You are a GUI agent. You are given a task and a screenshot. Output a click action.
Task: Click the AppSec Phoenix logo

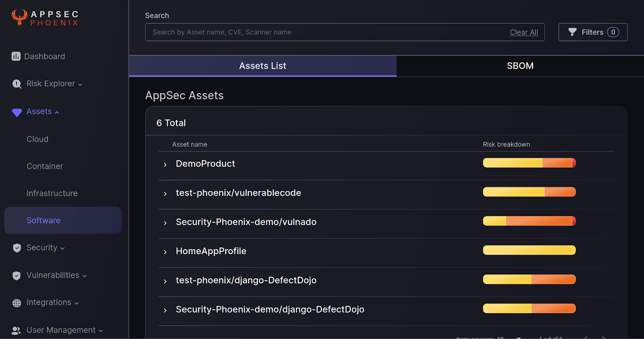(x=45, y=18)
